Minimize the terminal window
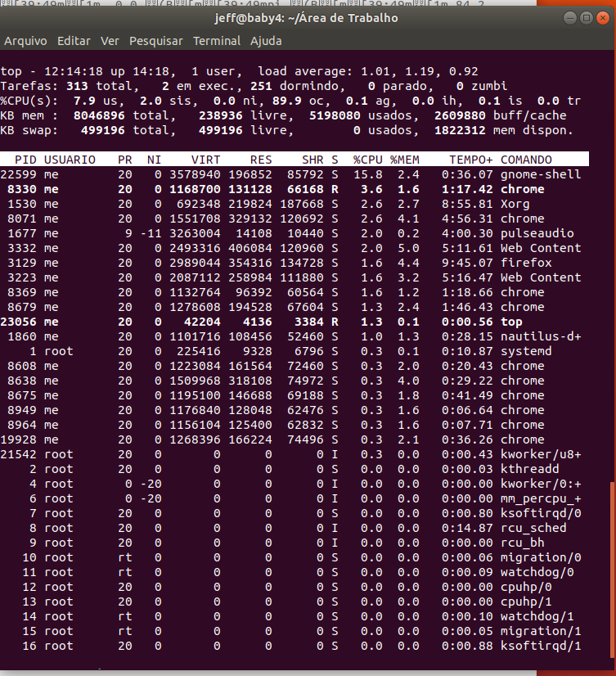This screenshot has width=616, height=676. (x=570, y=18)
